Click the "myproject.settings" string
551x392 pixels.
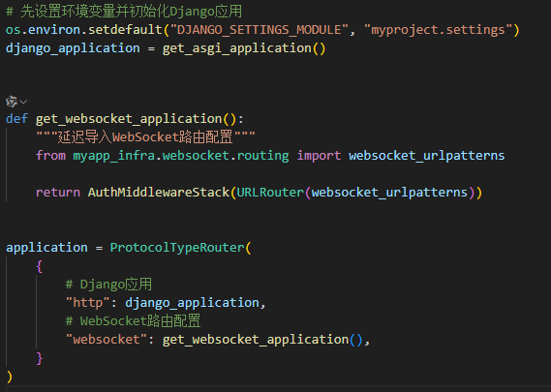coord(439,30)
